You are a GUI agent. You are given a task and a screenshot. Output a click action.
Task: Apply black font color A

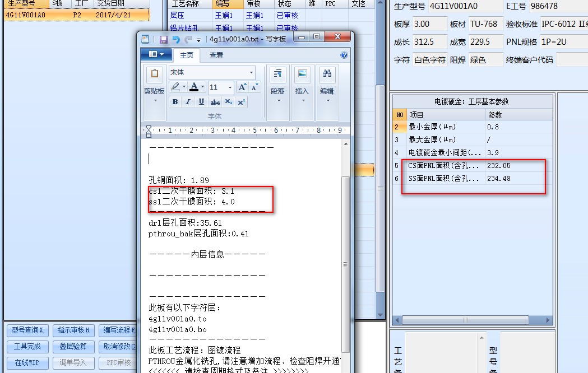click(x=194, y=87)
